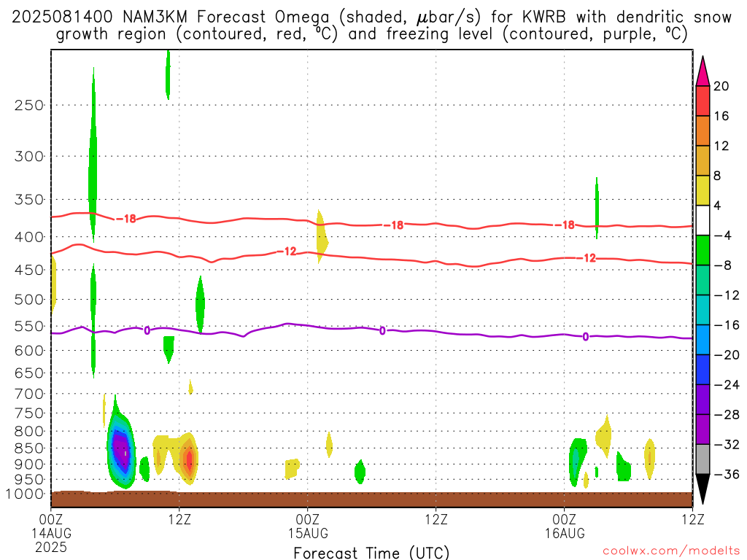Pick the sea-green -12-to-(-8) colorbar swatch
The image size is (747, 560).
tap(703, 280)
